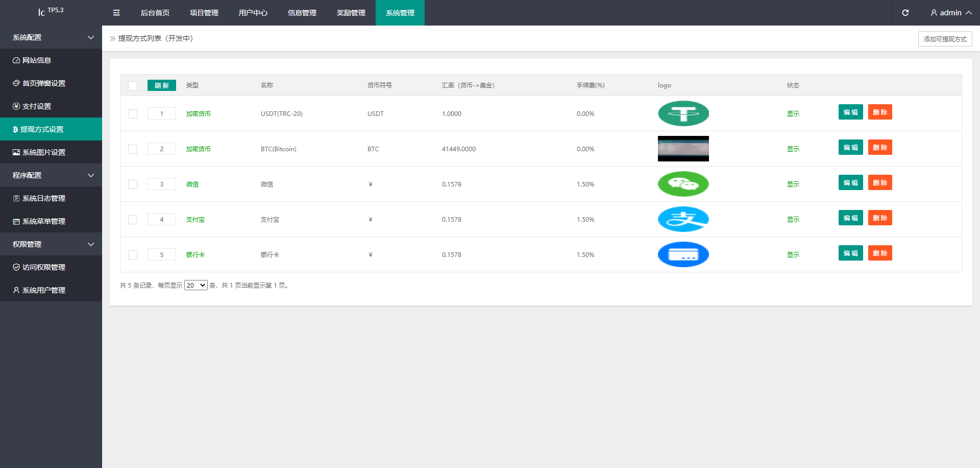Click the 加密货币 type link in USDT row
Viewport: 980px width, 468px height.
point(199,114)
